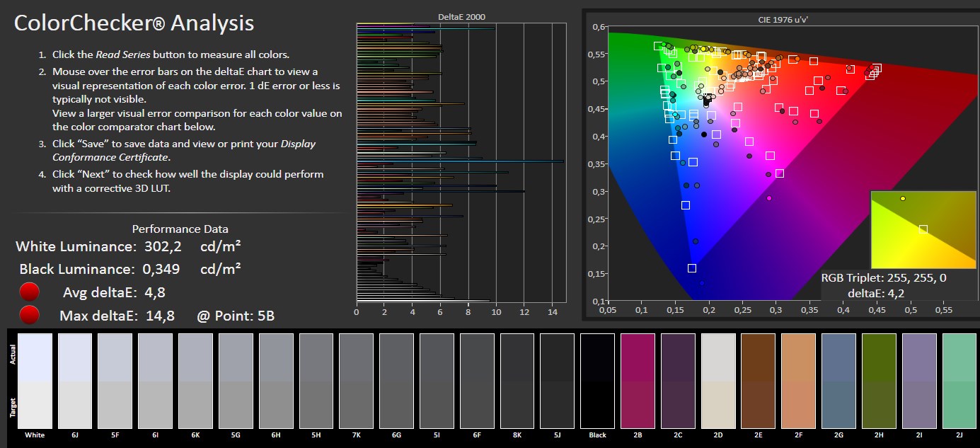Image resolution: width=980 pixels, height=448 pixels.
Task: Select the 2C dark purple swatch
Action: (x=679, y=381)
